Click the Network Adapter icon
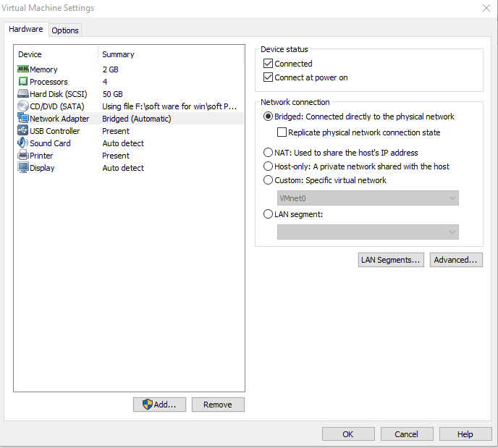This screenshot has width=498, height=448. point(23,118)
